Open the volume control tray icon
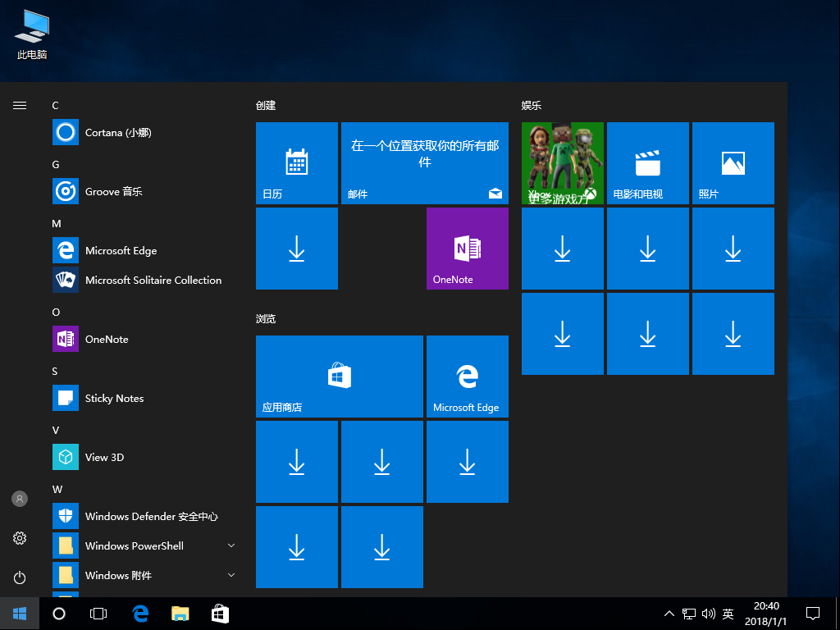Viewport: 840px width, 630px height. pyautogui.click(x=708, y=614)
